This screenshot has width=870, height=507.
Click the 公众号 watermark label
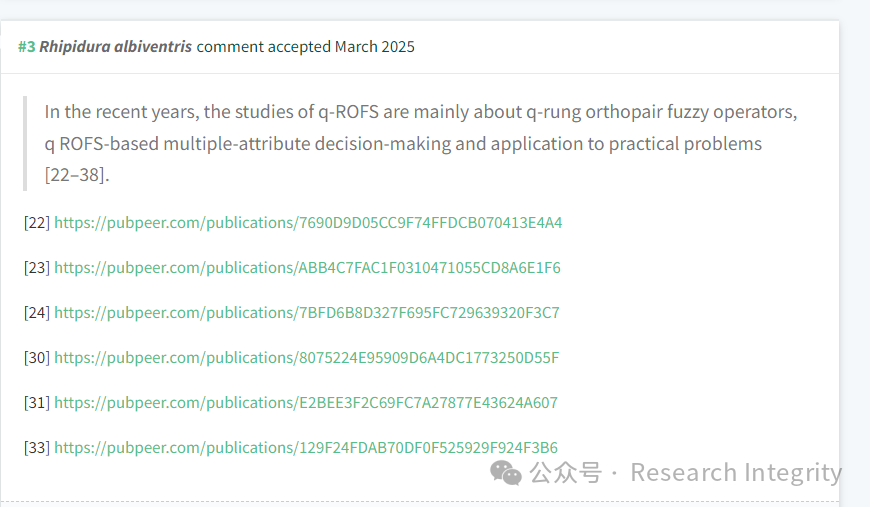point(565,473)
